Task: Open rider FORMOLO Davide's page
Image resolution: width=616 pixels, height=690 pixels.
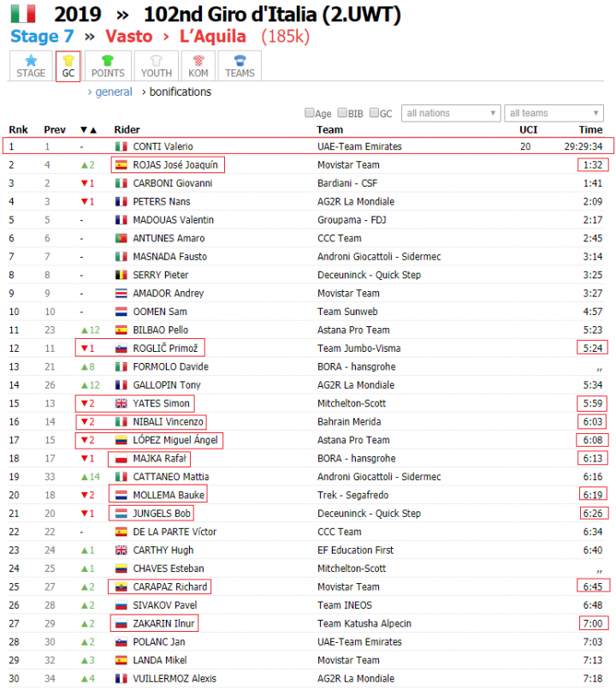Action: click(x=170, y=367)
